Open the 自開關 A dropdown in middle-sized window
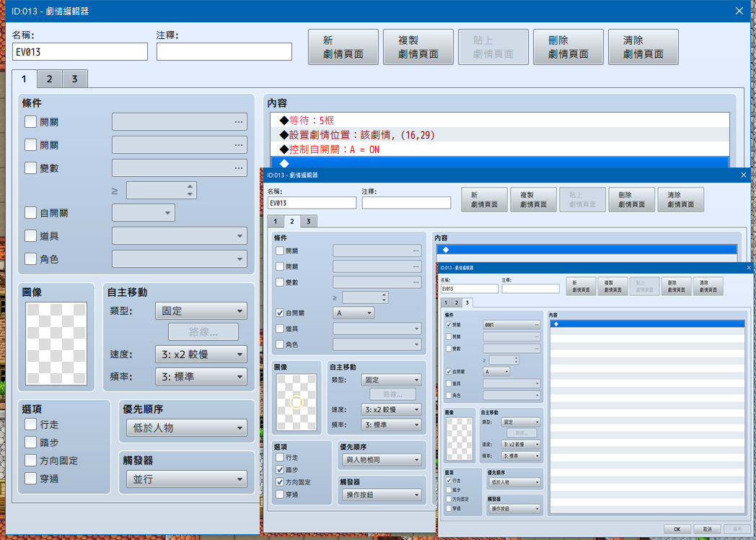756x540 pixels. pos(353,313)
